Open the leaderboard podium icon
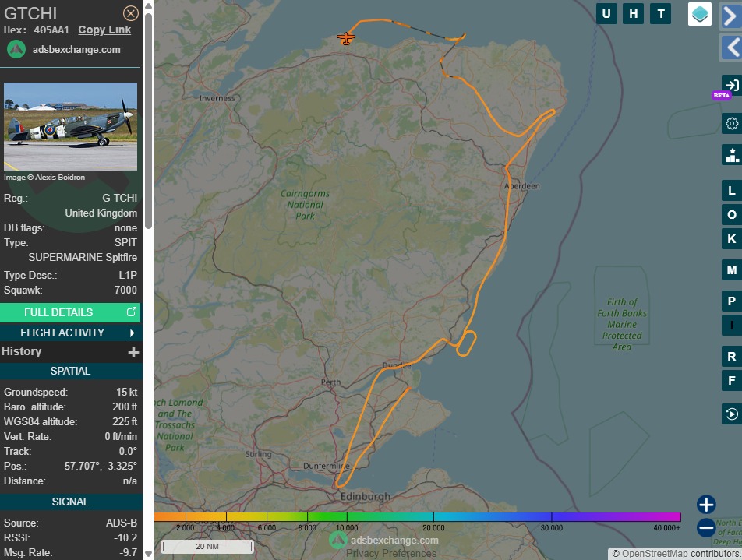The image size is (742, 560). pyautogui.click(x=731, y=155)
